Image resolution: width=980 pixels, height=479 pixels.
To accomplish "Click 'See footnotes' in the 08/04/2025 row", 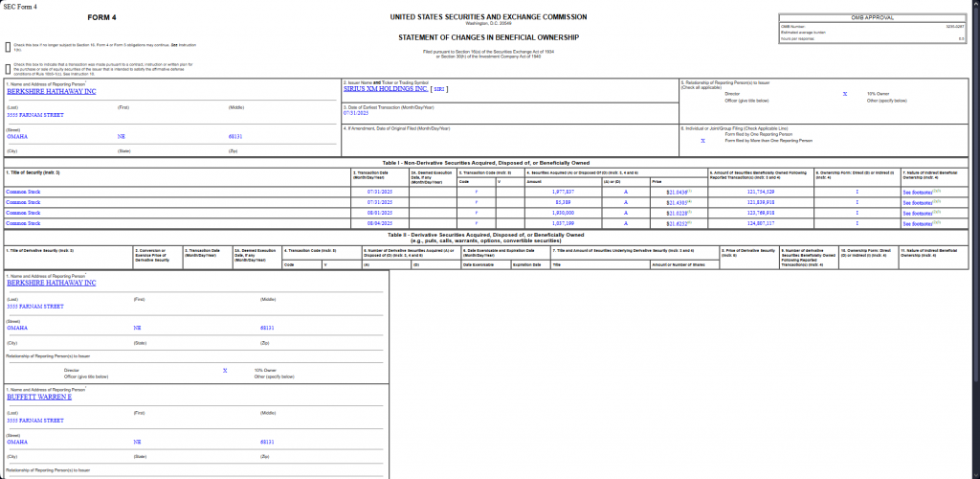I will [918, 223].
